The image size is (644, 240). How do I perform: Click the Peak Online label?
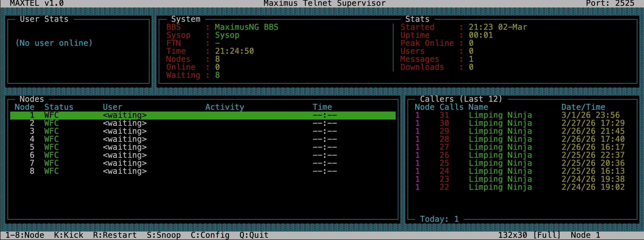click(427, 43)
